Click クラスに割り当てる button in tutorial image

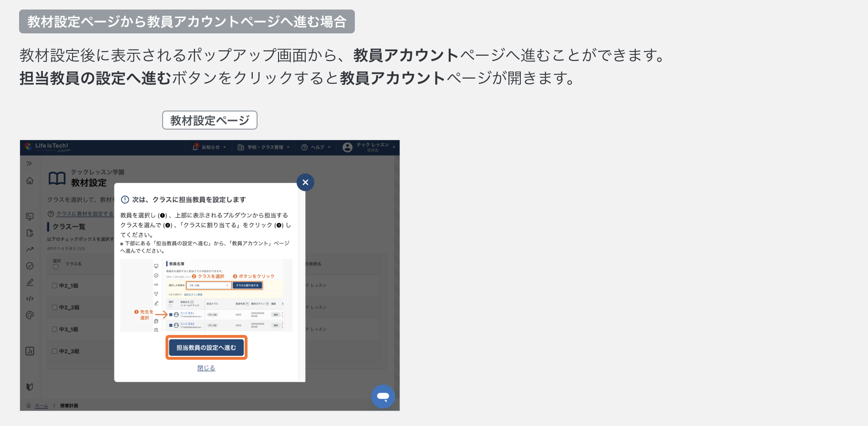pos(248,285)
